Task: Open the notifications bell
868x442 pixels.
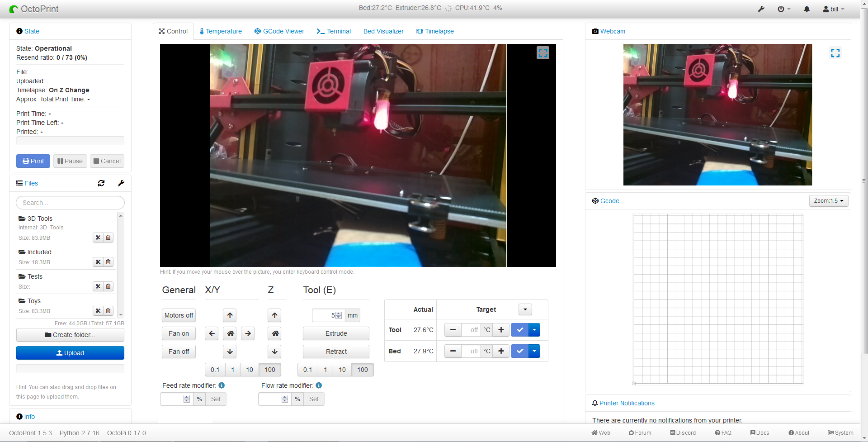Action: pyautogui.click(x=807, y=9)
